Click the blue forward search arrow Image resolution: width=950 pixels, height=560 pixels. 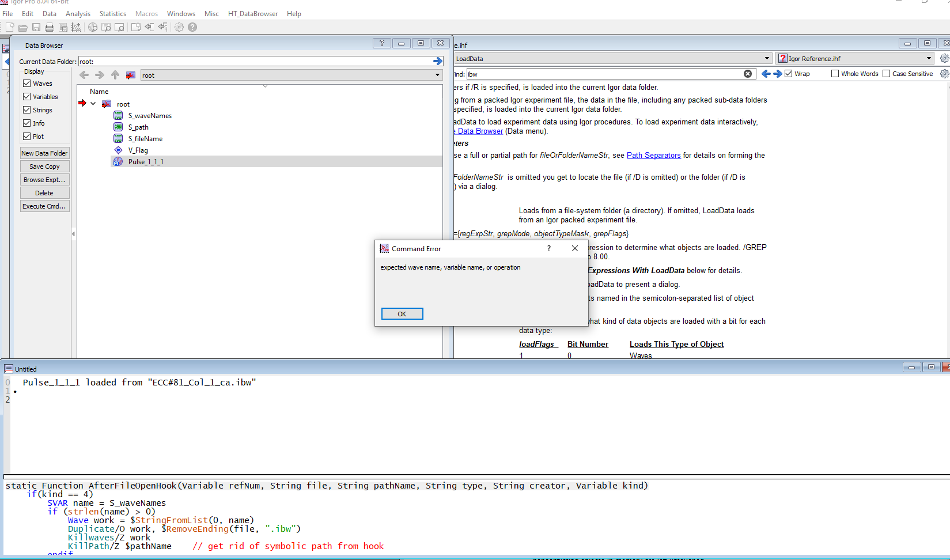(777, 74)
